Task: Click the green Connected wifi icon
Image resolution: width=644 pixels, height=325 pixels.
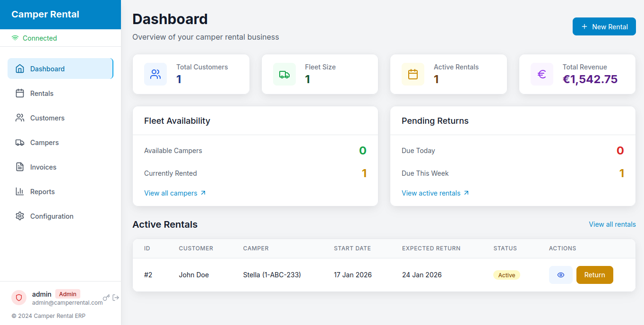Action: (x=15, y=38)
